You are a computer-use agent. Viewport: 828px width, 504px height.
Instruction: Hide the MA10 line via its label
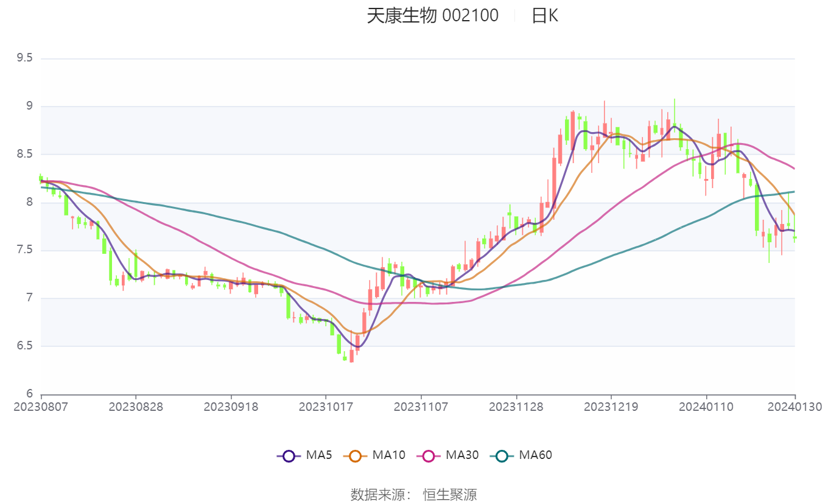388,455
